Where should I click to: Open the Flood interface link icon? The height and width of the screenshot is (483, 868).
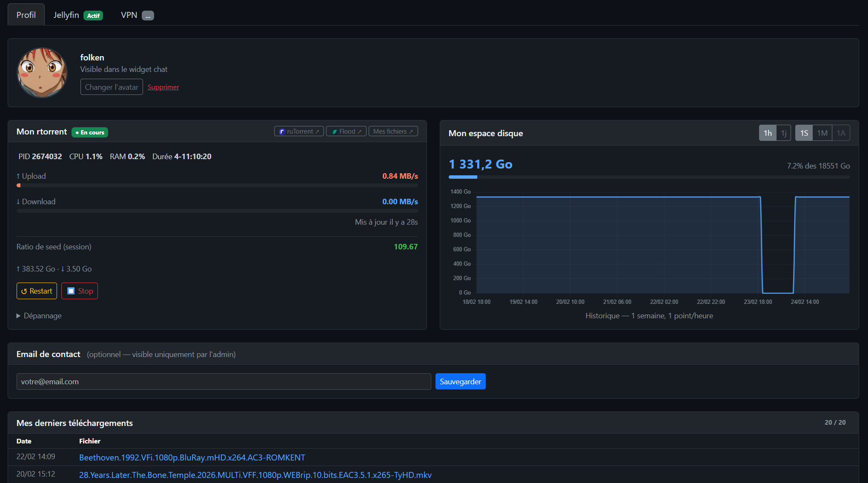coord(335,131)
